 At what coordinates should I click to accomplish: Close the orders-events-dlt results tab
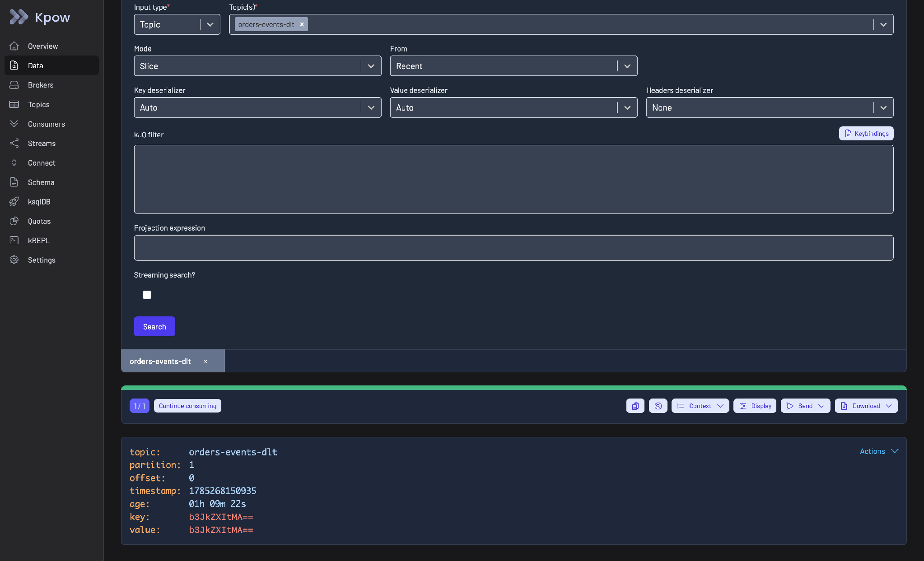point(205,362)
